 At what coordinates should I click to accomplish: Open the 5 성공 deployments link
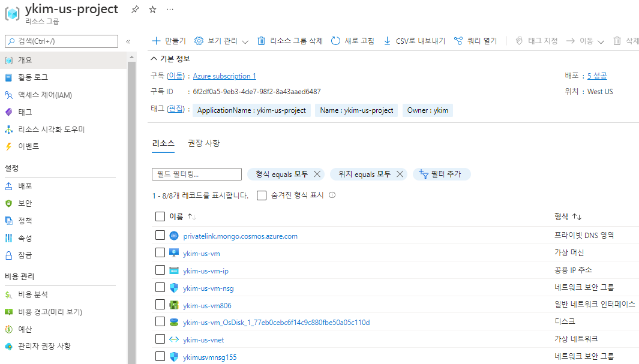(x=597, y=76)
